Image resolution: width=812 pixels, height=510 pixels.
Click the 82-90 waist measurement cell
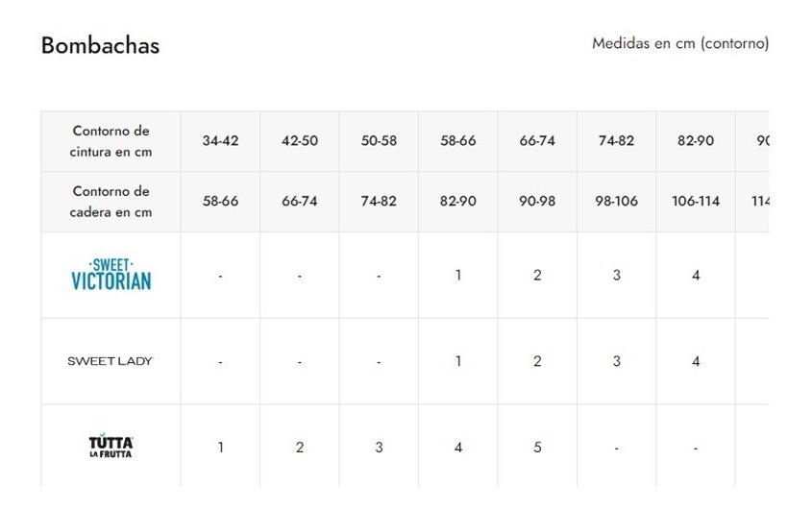point(696,141)
